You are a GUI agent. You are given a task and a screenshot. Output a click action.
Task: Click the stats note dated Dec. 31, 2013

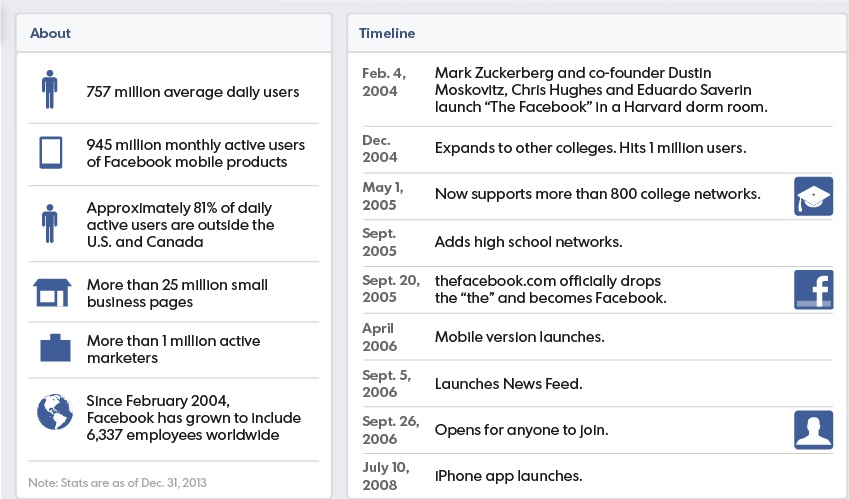(117, 482)
